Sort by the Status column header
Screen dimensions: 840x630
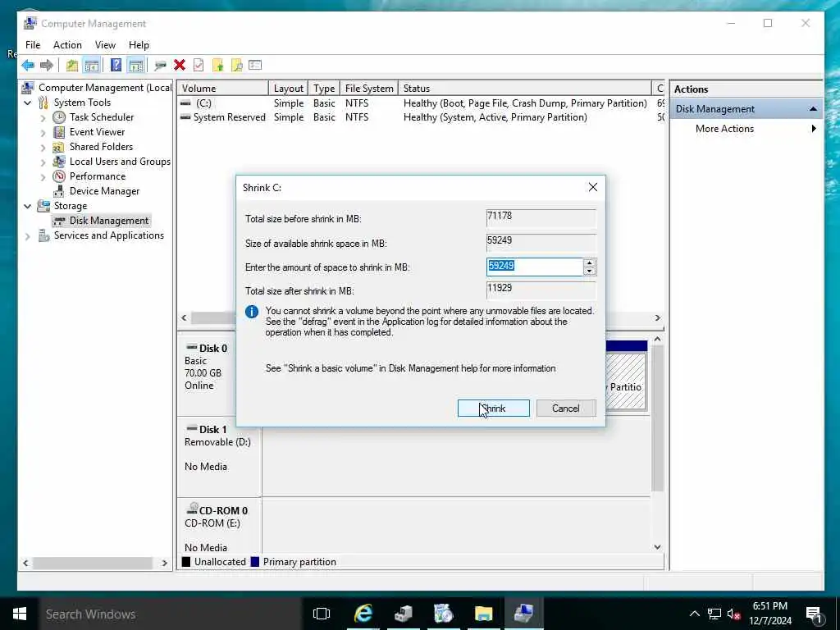525,89
